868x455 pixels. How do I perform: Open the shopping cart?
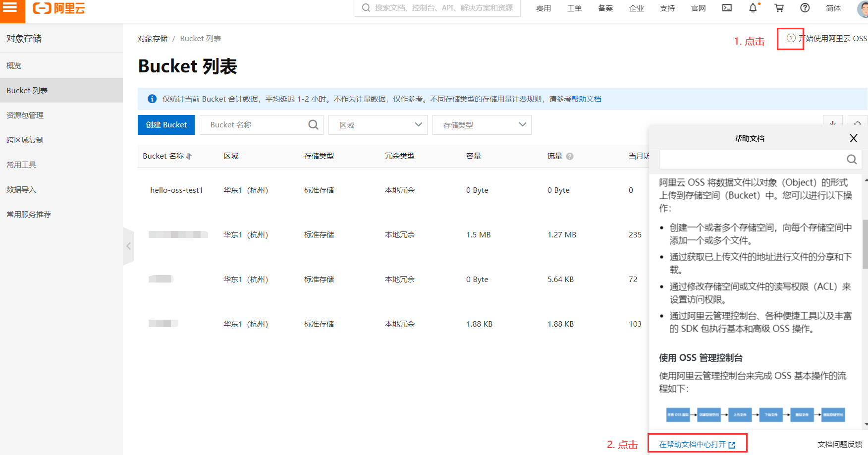tap(779, 8)
